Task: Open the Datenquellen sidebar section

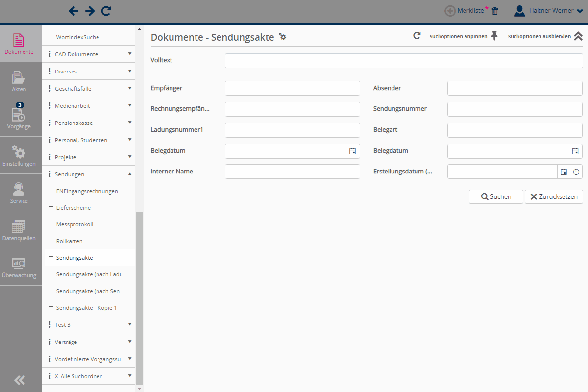Action: (x=20, y=229)
